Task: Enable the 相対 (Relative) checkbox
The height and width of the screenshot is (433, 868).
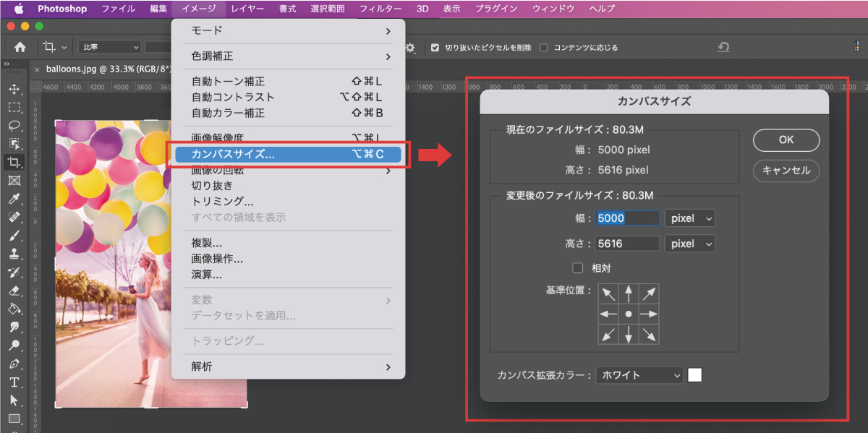Action: coord(578,268)
